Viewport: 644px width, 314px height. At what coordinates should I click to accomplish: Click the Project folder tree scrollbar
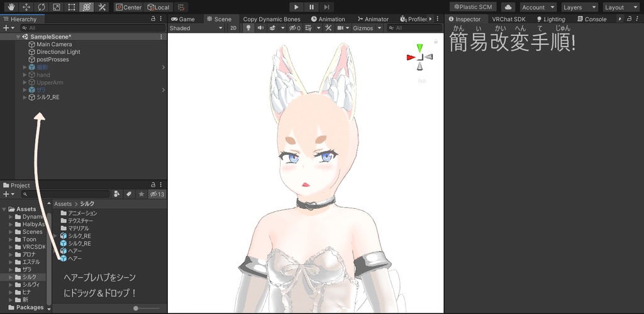[x=49, y=259]
